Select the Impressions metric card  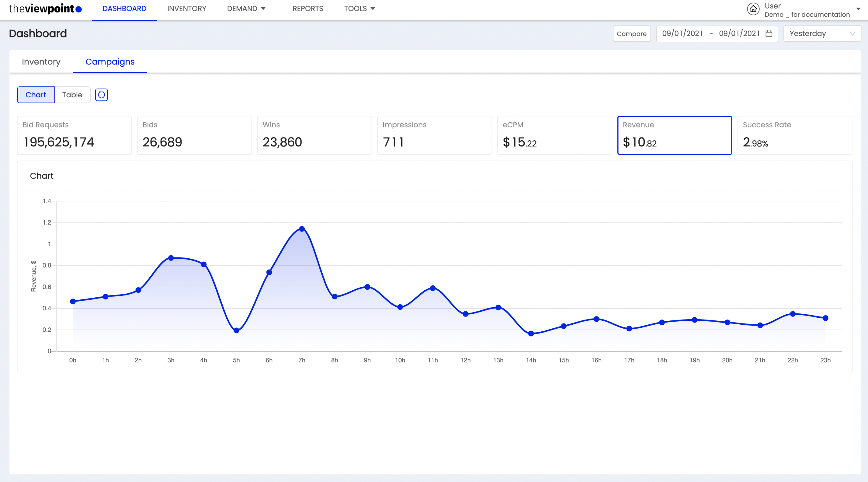435,135
